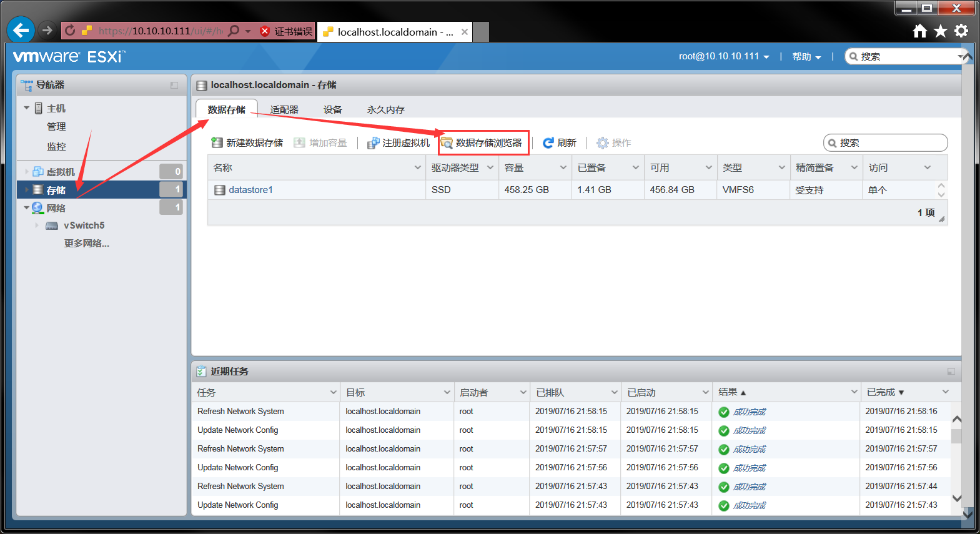
Task: Click the 主机 server icon
Action: click(39, 108)
